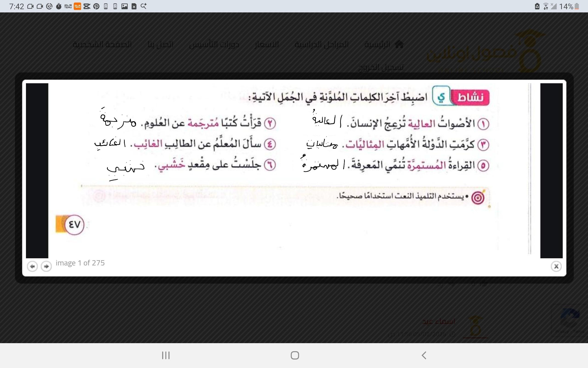Open المراحل الدراسية in the dimmed site menu

[322, 45]
